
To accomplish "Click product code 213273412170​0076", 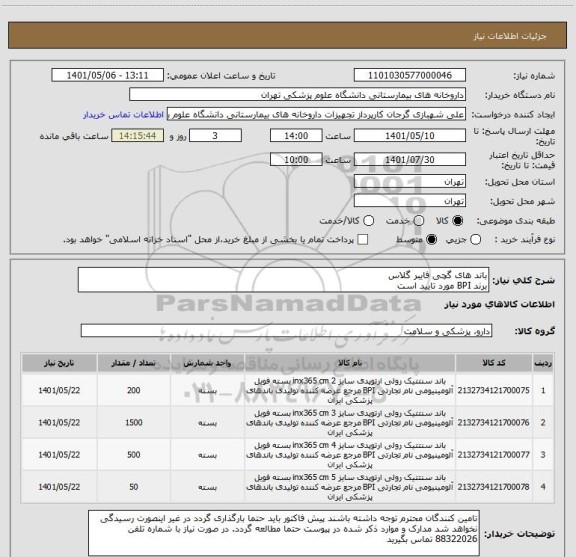I will pos(493,423).
